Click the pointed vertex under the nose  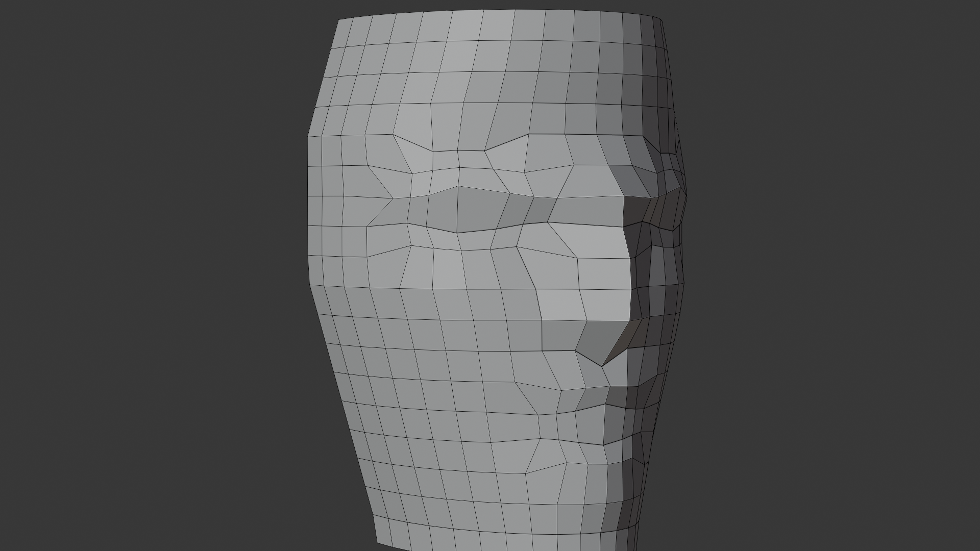tap(602, 366)
